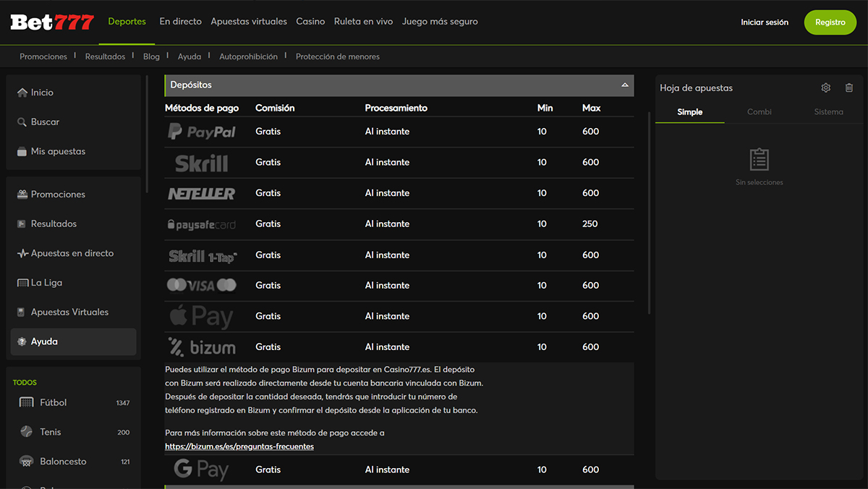868x489 pixels.
Task: Click the Tenis count 200
Action: tap(124, 433)
